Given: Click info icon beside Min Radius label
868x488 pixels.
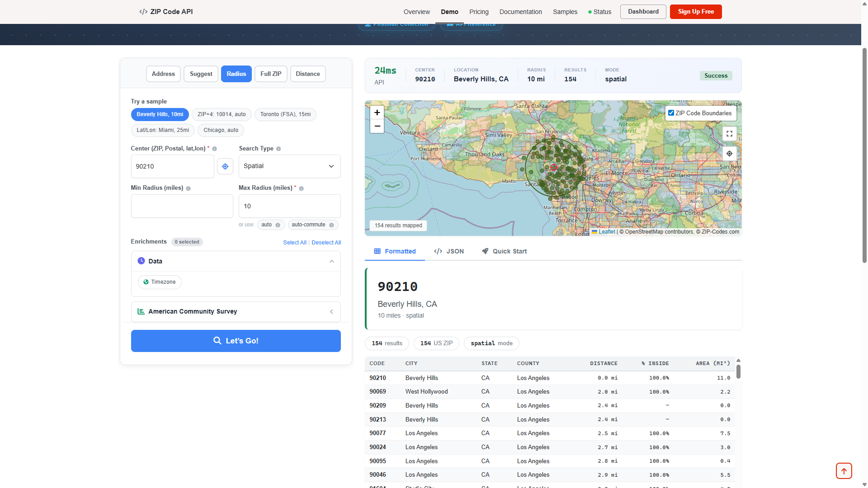Looking at the screenshot, I should point(189,188).
